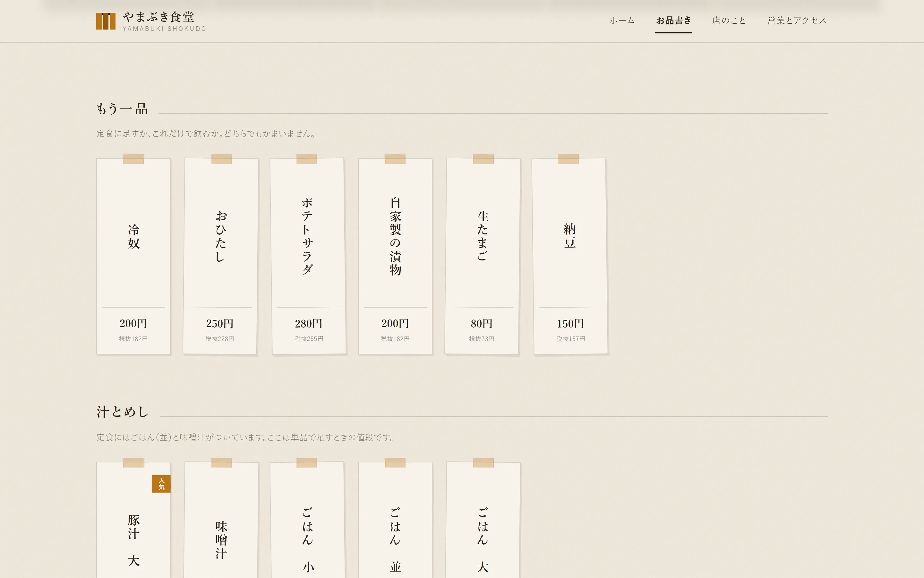This screenshot has width=924, height=578.
Task: Click 税抜137円 under 納豆
Action: 570,339
